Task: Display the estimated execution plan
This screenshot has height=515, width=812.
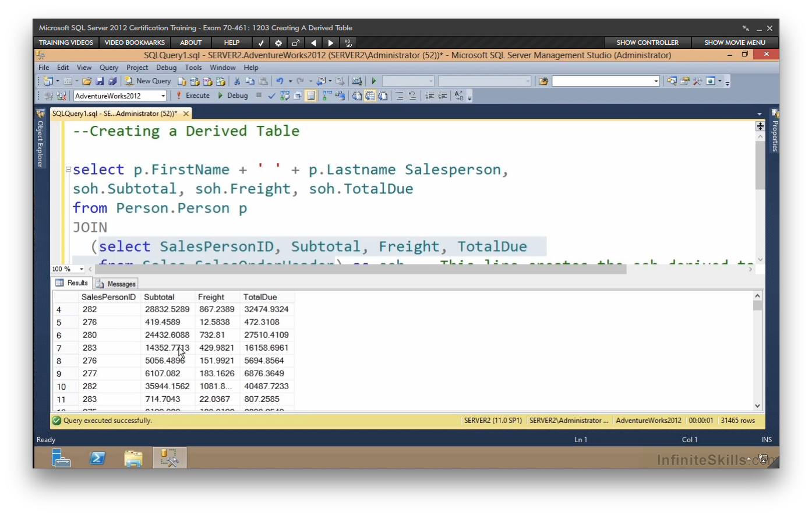Action: click(x=284, y=96)
